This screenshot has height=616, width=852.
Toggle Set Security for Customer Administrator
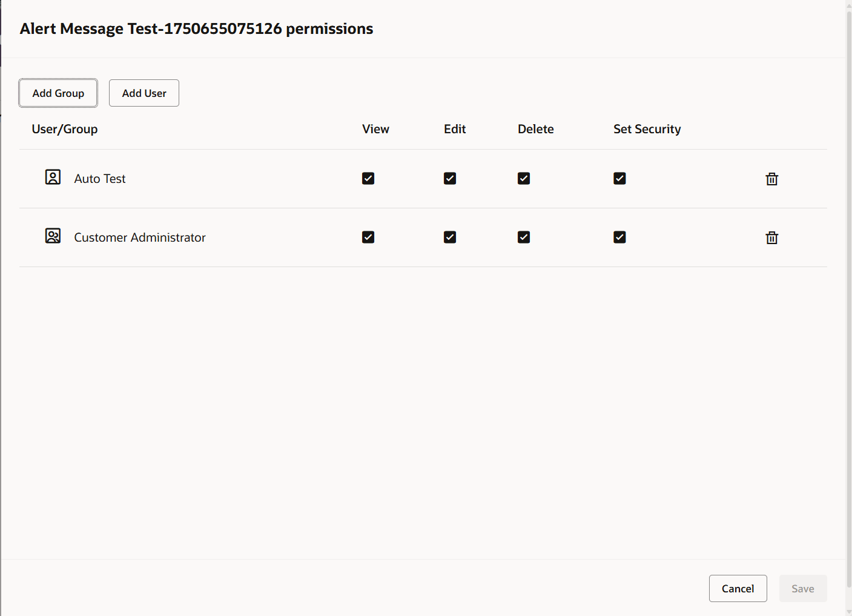click(619, 237)
